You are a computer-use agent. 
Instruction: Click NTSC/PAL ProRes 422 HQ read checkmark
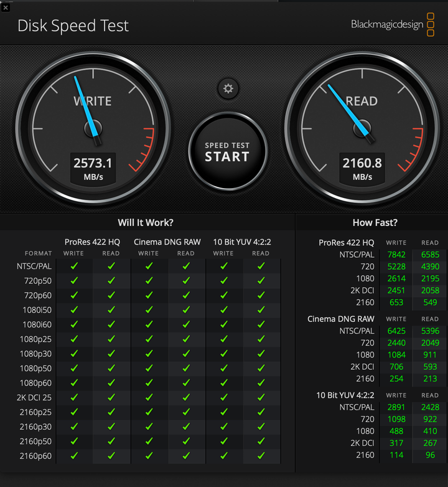point(111,266)
